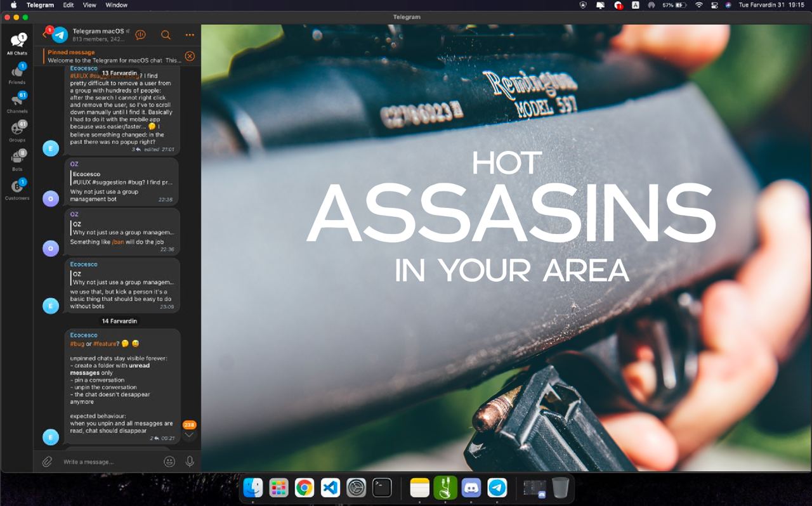The height and width of the screenshot is (506, 812).
Task: Open Notes from the Dock
Action: 420,488
